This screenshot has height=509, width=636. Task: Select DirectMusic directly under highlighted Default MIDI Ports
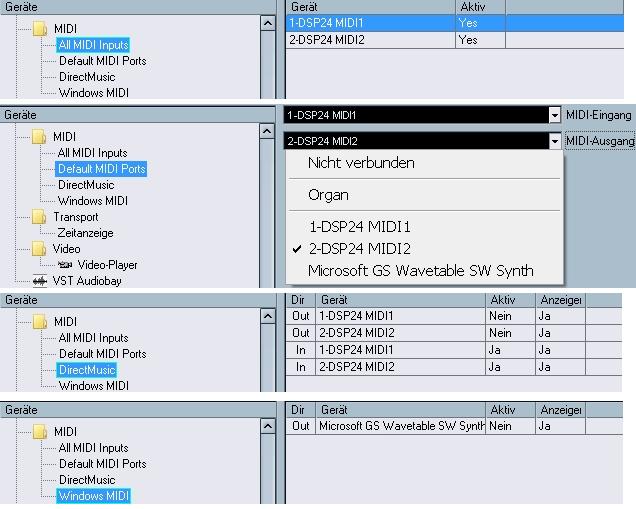[86, 185]
